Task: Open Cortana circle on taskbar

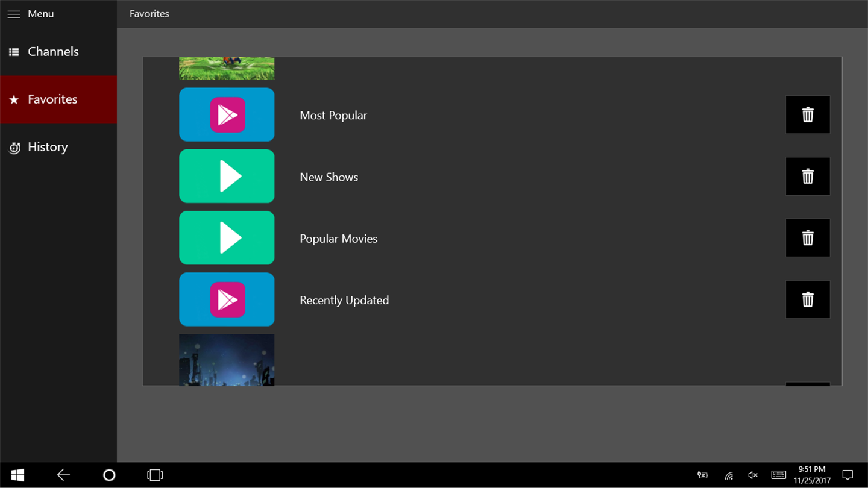Action: click(x=109, y=475)
